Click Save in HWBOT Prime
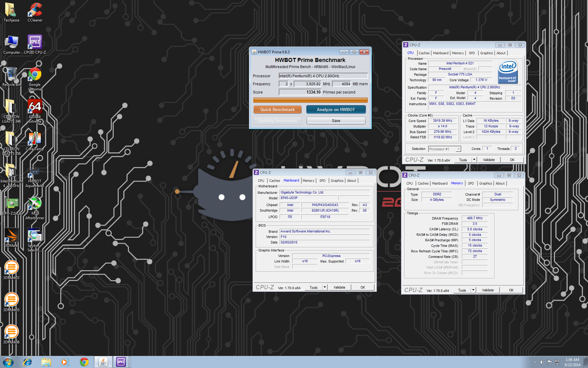Image resolution: width=588 pixels, height=368 pixels. (x=336, y=121)
